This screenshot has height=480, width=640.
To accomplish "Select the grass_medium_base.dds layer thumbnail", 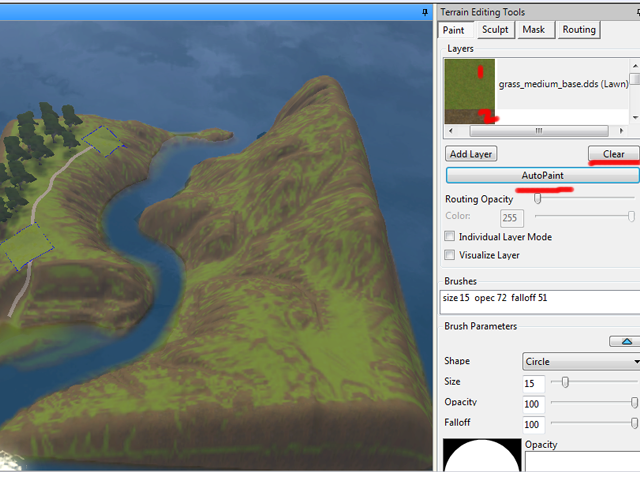I will tap(470, 84).
